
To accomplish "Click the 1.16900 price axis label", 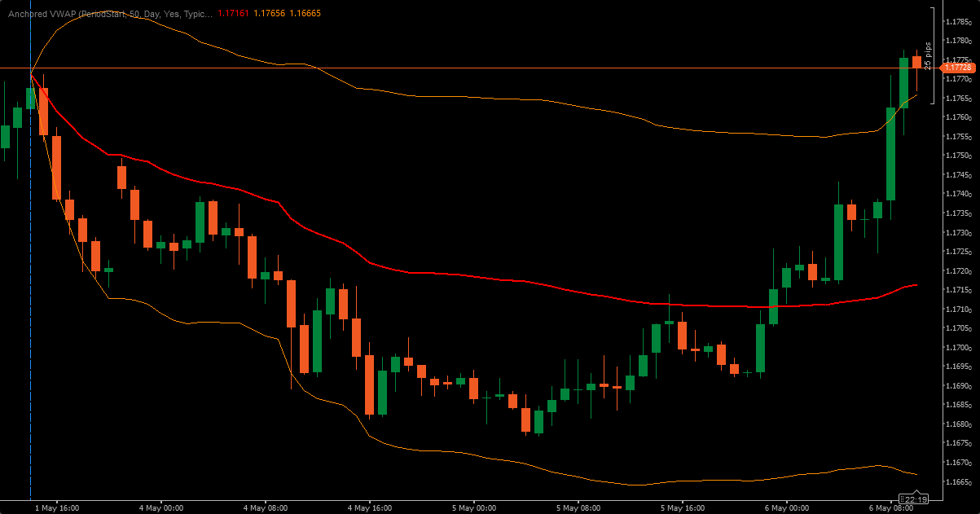I will pos(960,386).
